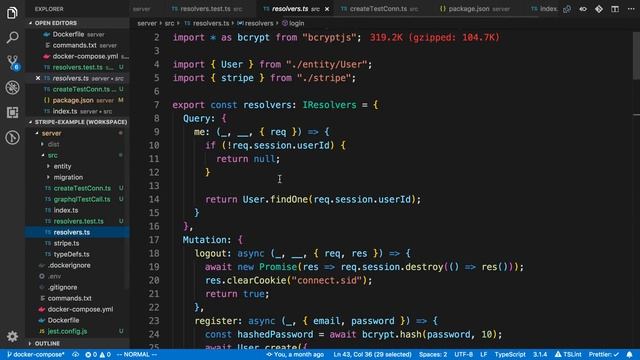Open stripe.ts in the file tree
The image size is (640, 360).
[x=78, y=243]
